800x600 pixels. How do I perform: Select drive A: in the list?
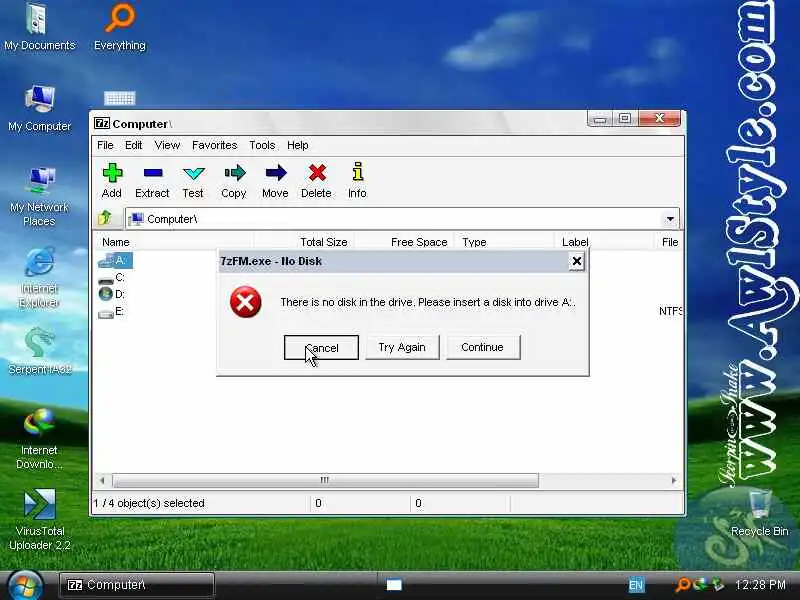coord(115,260)
